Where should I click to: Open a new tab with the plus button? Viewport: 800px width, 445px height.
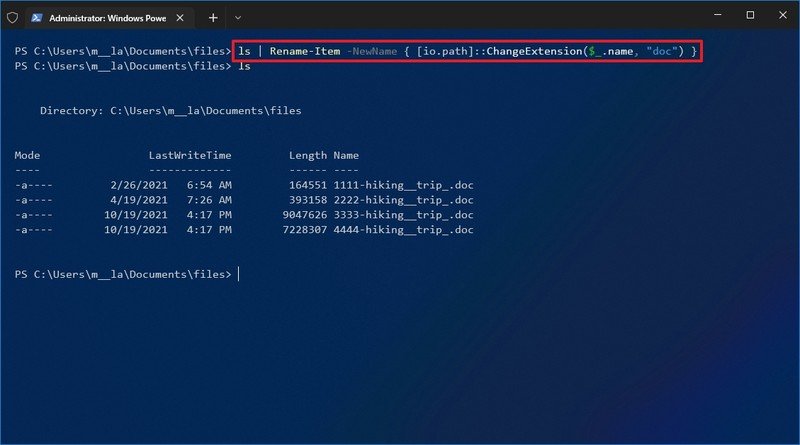point(213,17)
